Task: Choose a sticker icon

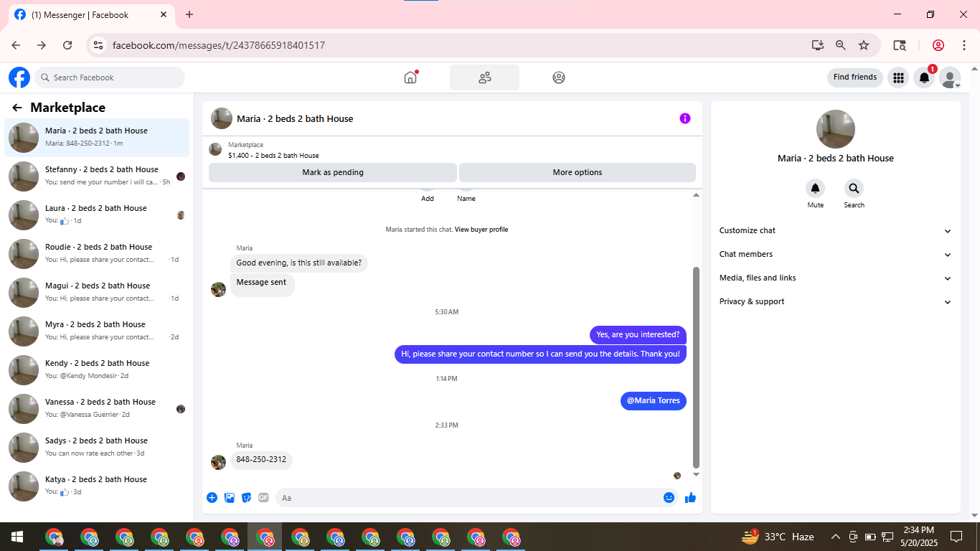Action: (247, 498)
